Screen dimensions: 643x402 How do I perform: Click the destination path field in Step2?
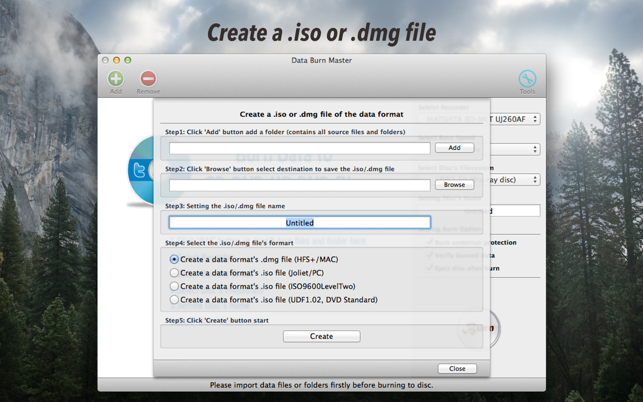tap(300, 185)
